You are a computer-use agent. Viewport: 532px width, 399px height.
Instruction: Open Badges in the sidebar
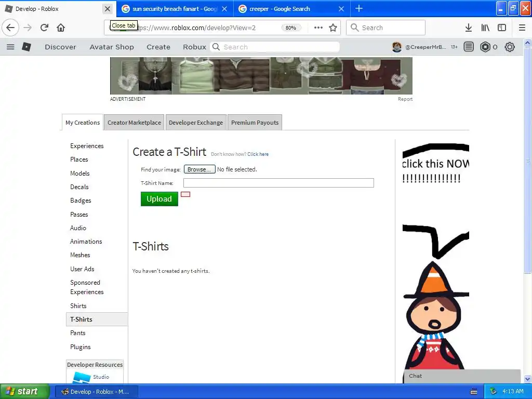click(x=81, y=201)
